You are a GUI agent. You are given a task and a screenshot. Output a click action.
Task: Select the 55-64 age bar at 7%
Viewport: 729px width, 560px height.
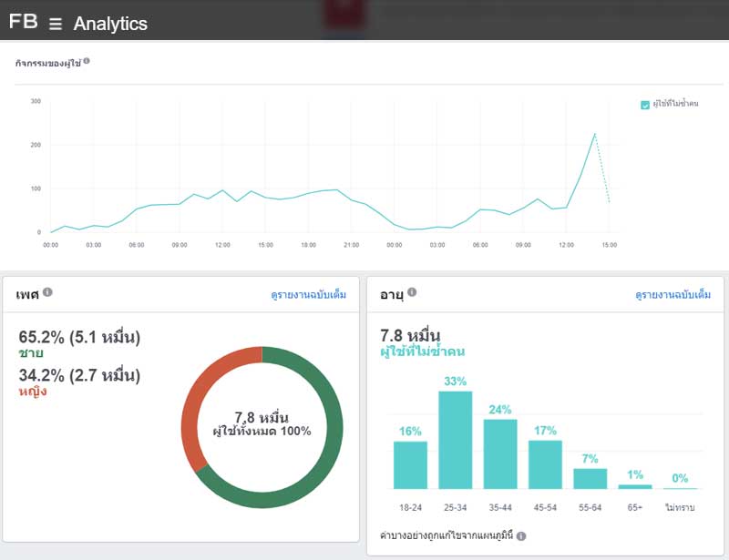(x=590, y=478)
